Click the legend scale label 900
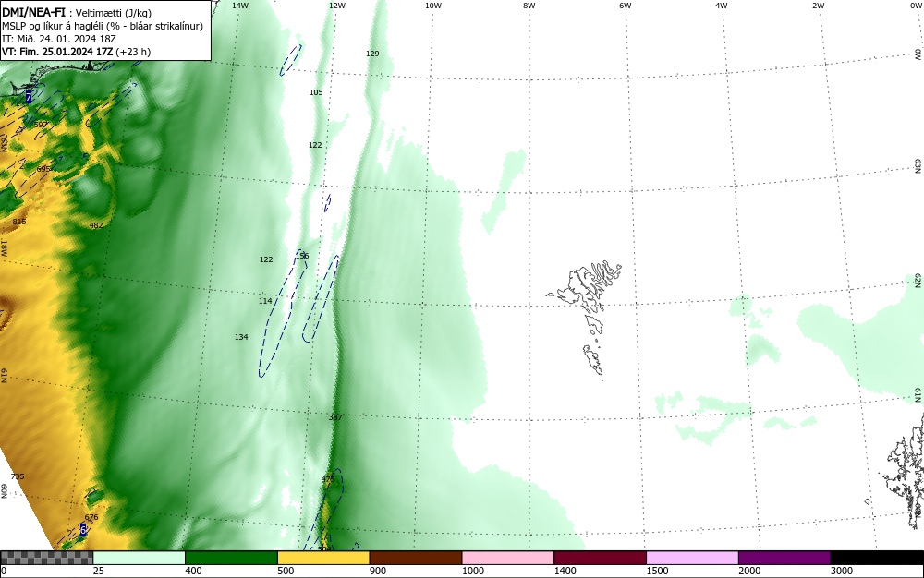The height and width of the screenshot is (578, 924). click(x=378, y=571)
